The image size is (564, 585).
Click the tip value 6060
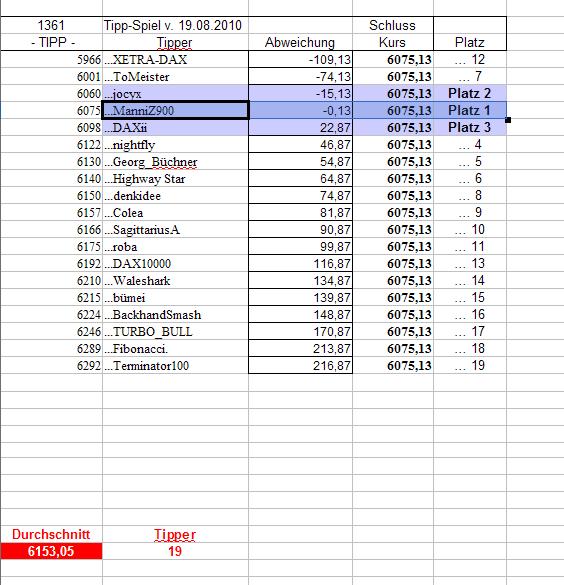pos(51,93)
